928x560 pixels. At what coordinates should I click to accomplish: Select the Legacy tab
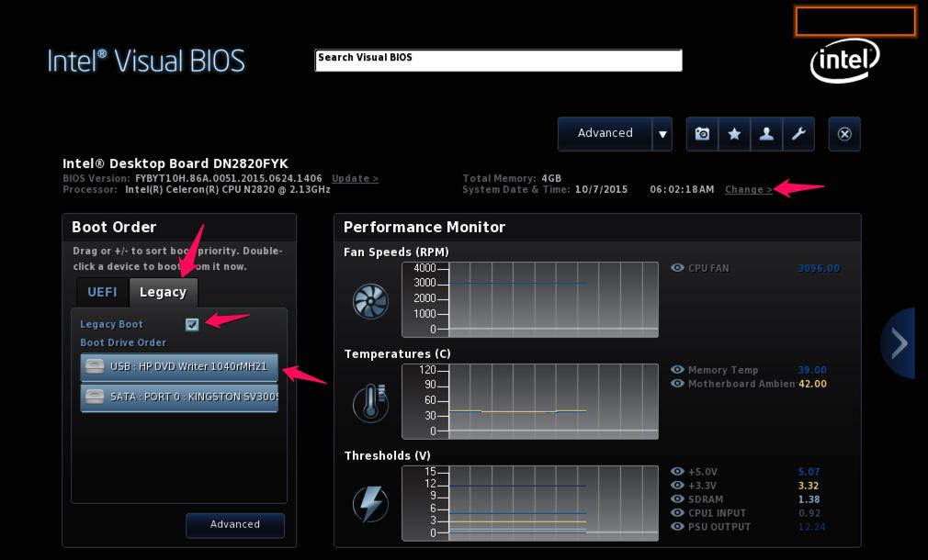click(x=164, y=292)
